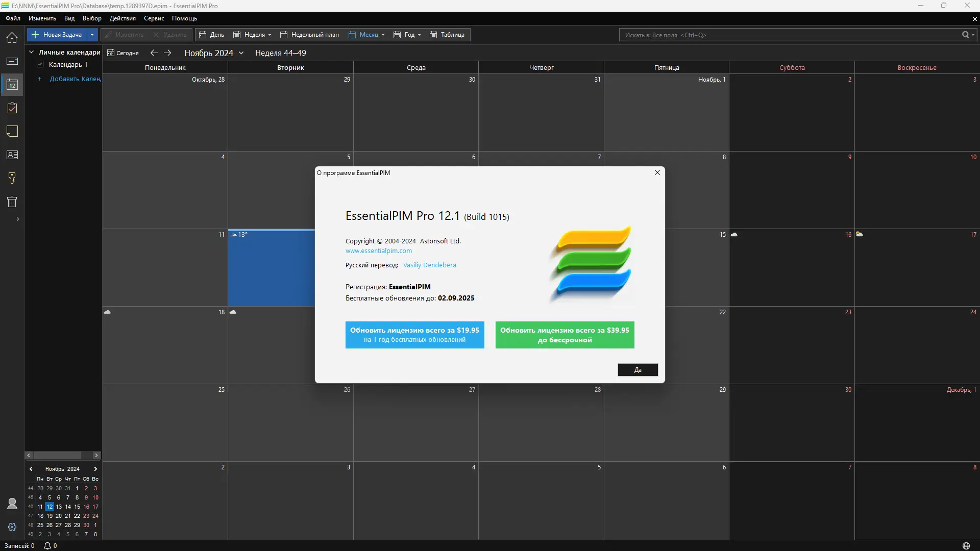Open Settings via the gear icon
980x551 pixels.
click(12, 527)
